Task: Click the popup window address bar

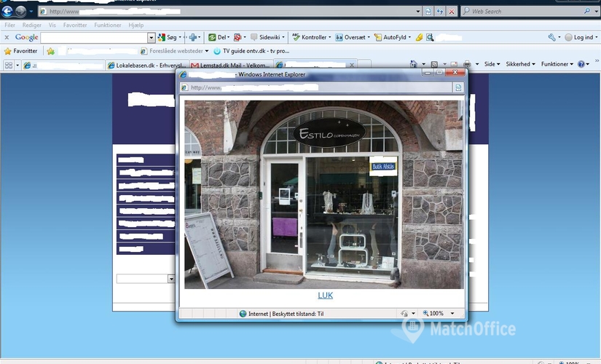Action: tap(316, 88)
